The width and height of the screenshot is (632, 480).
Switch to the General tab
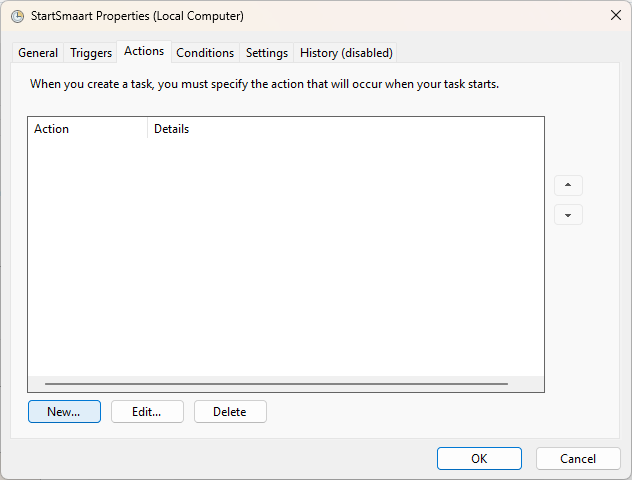[38, 53]
